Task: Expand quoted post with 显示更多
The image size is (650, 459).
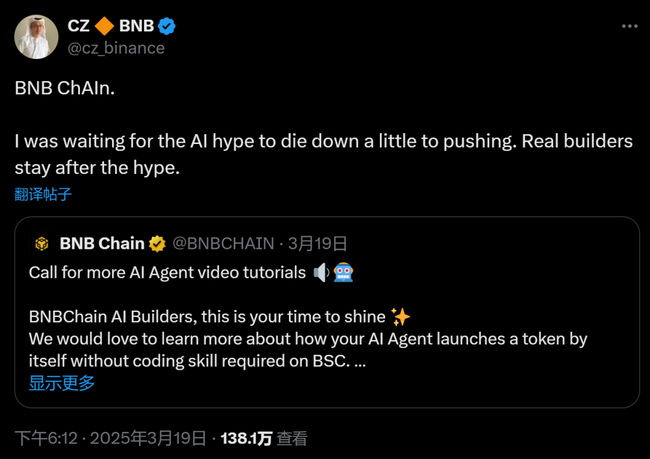Action: click(x=62, y=382)
